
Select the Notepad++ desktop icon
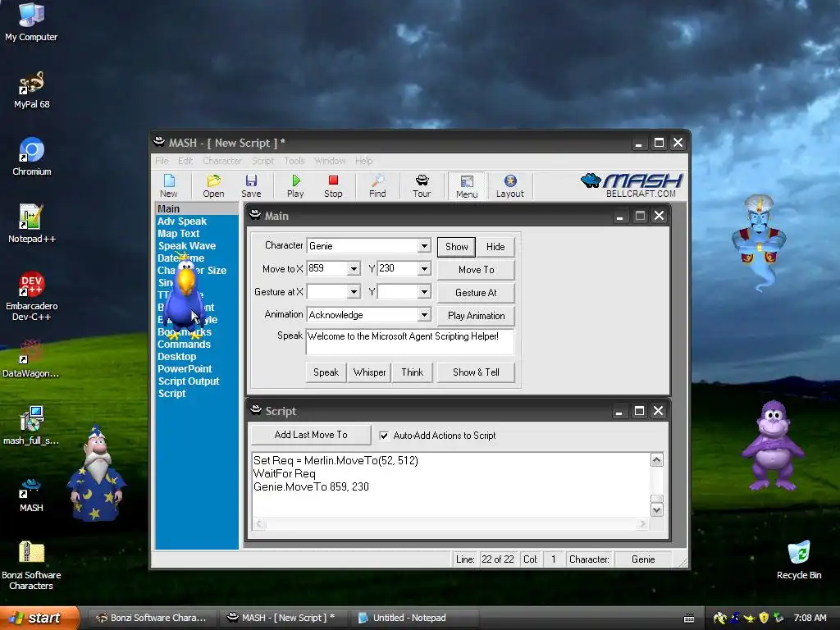(x=32, y=224)
